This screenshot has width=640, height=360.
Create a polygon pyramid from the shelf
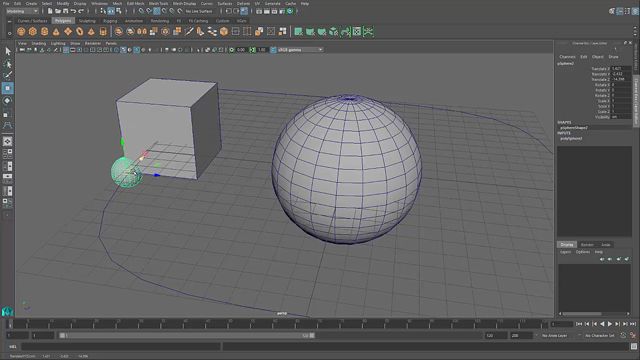tap(91, 31)
